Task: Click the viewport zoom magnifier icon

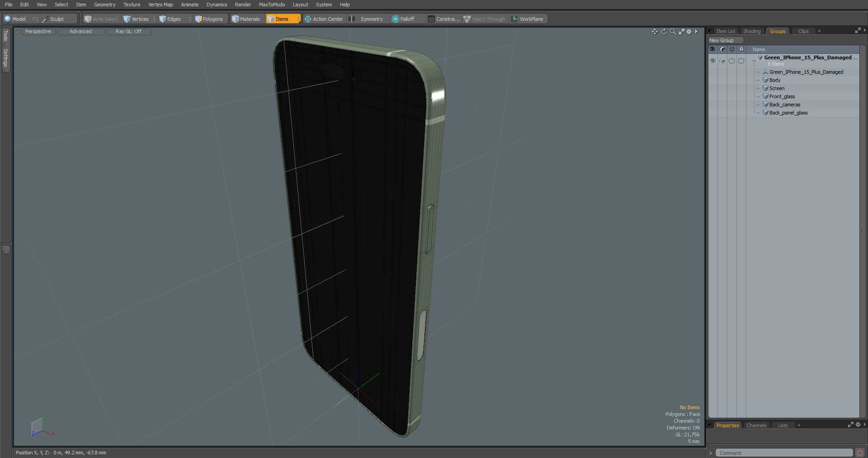Action: point(673,32)
